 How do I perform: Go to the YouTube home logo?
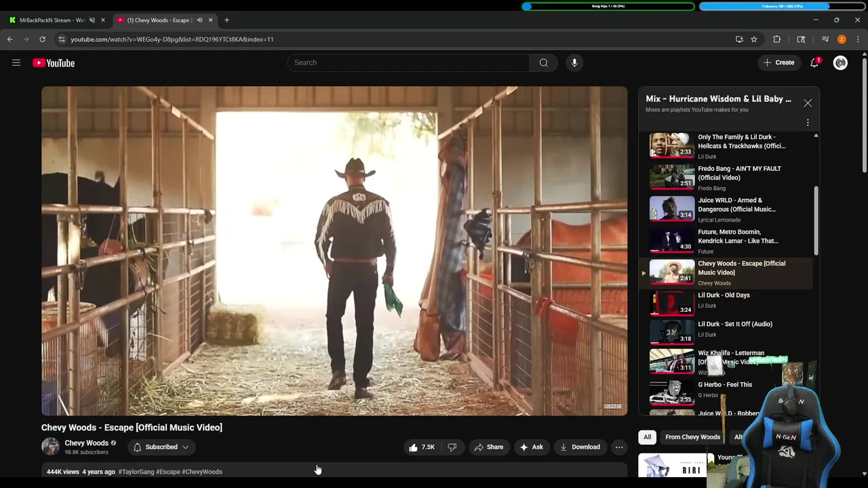(54, 63)
